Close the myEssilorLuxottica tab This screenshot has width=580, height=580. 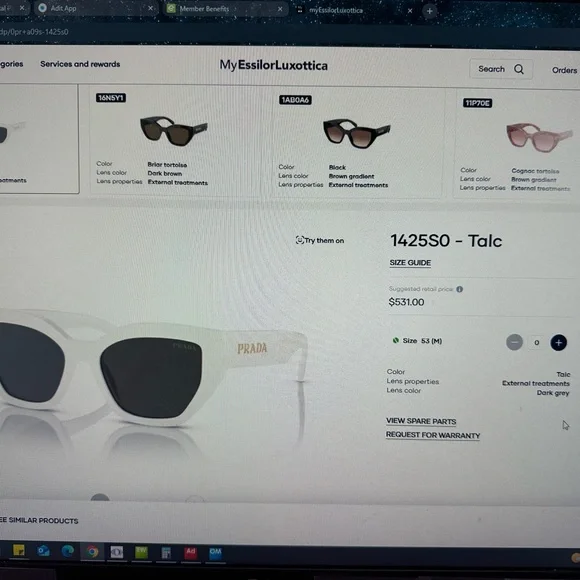(x=410, y=11)
